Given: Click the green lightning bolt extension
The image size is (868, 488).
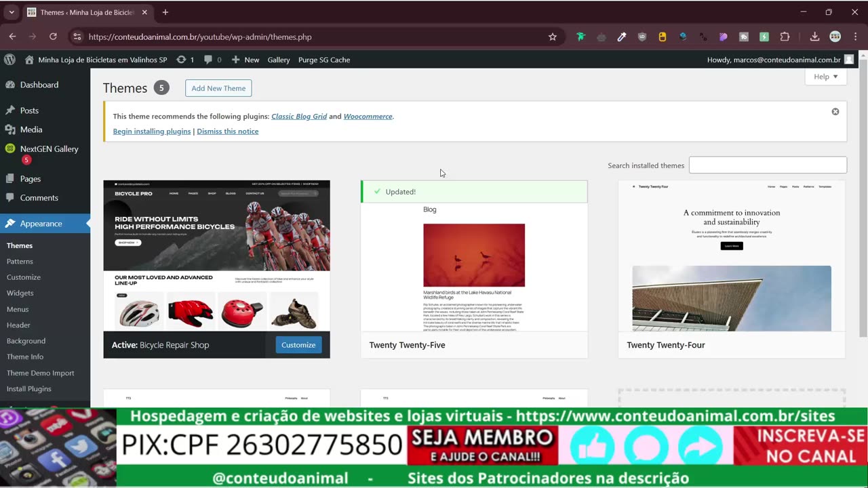Looking at the screenshot, I should tap(764, 37).
